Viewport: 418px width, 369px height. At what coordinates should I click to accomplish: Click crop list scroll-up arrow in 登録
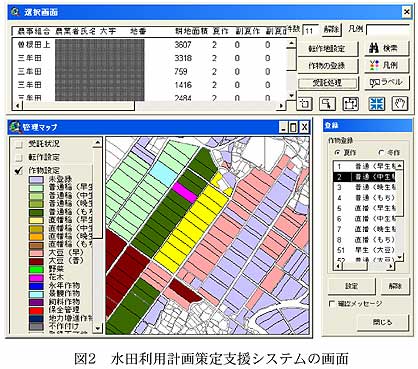click(399, 165)
